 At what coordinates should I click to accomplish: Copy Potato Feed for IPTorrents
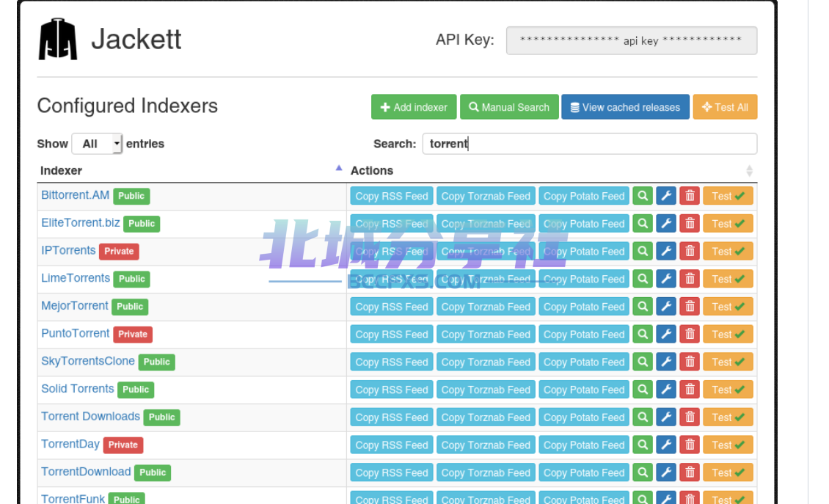(x=584, y=251)
